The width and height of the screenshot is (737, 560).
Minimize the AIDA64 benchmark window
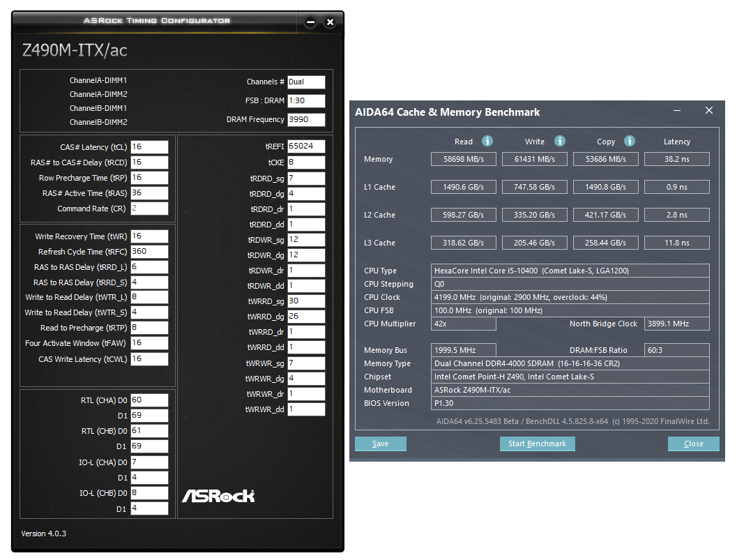677,110
